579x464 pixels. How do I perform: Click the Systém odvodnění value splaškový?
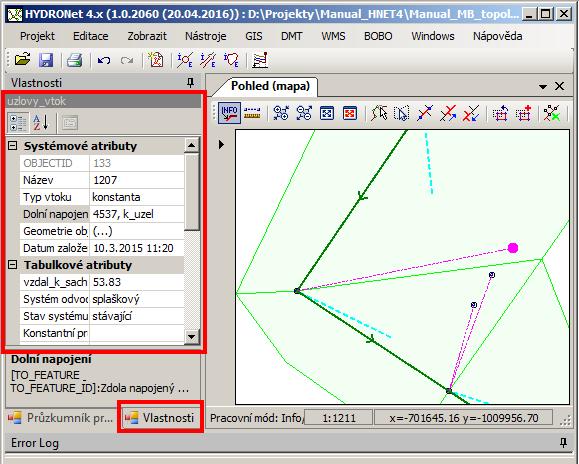coord(137,299)
